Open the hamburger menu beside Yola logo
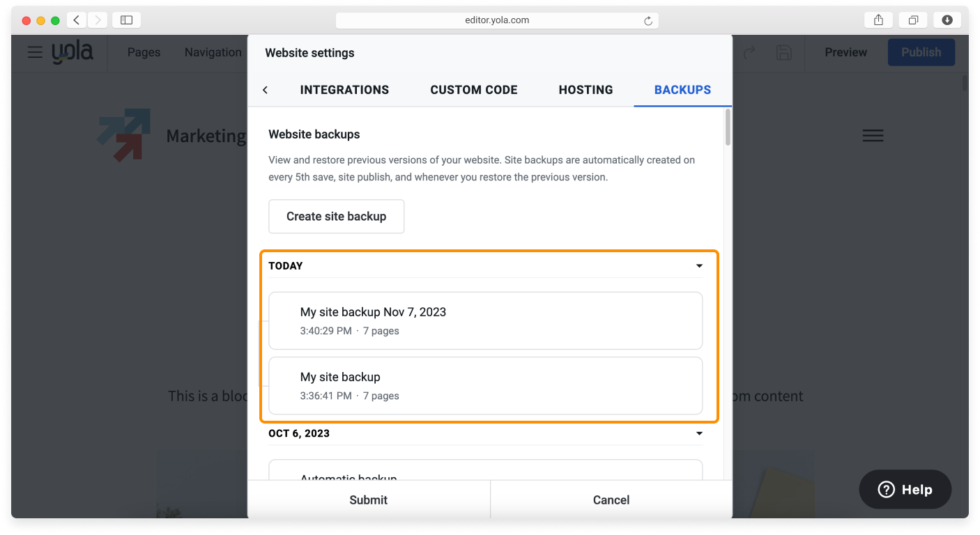Screen dimensions: 980x535 tap(35, 52)
